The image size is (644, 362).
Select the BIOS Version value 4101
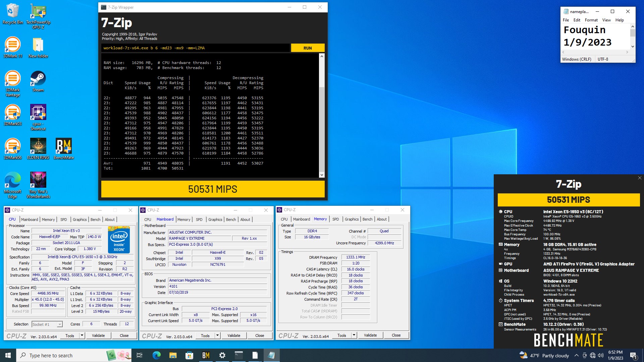pos(217,286)
